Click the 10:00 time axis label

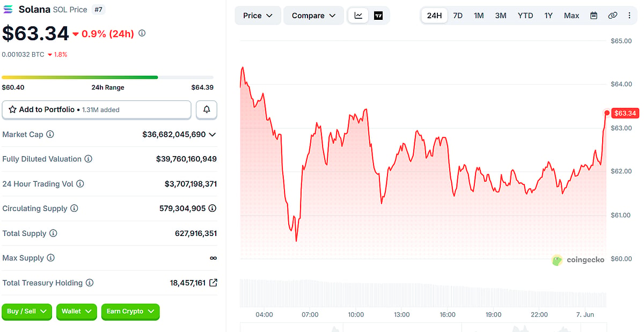click(356, 315)
